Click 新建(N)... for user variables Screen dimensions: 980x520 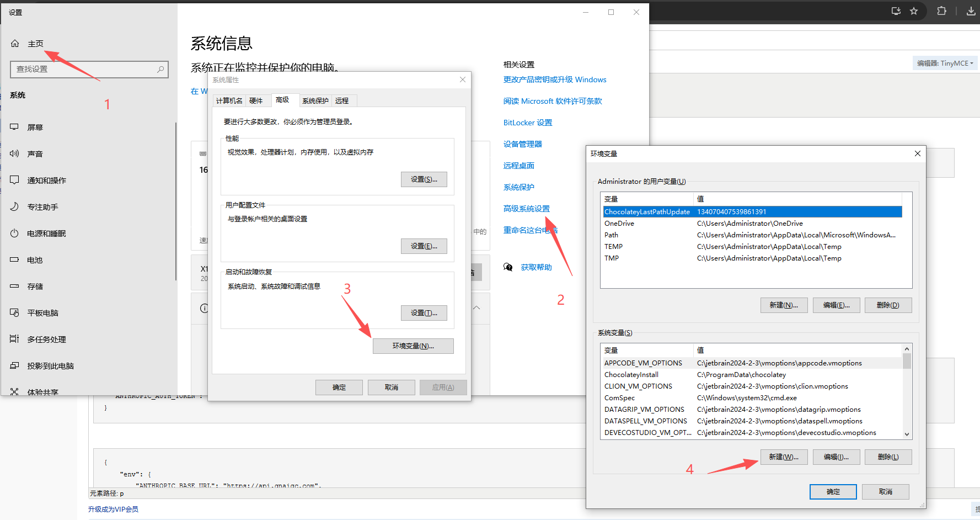[x=784, y=305]
